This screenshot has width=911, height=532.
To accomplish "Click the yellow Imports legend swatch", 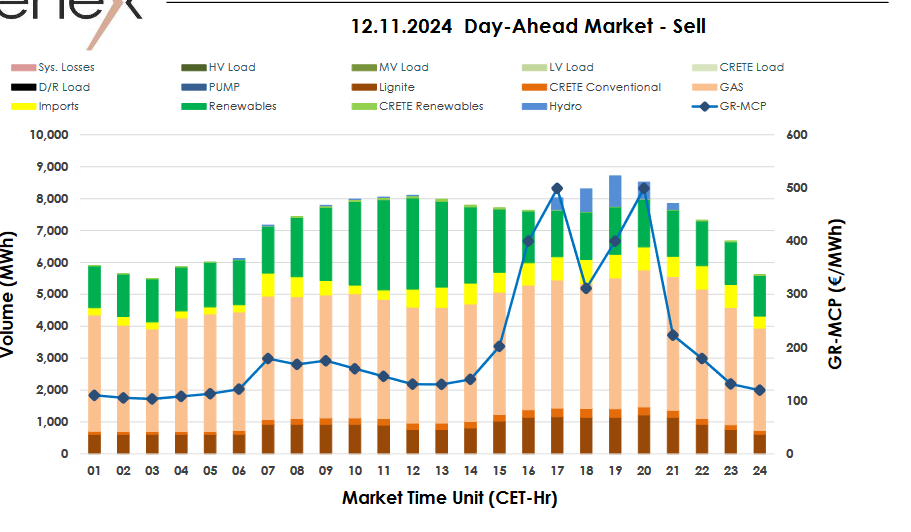I will click(x=22, y=106).
